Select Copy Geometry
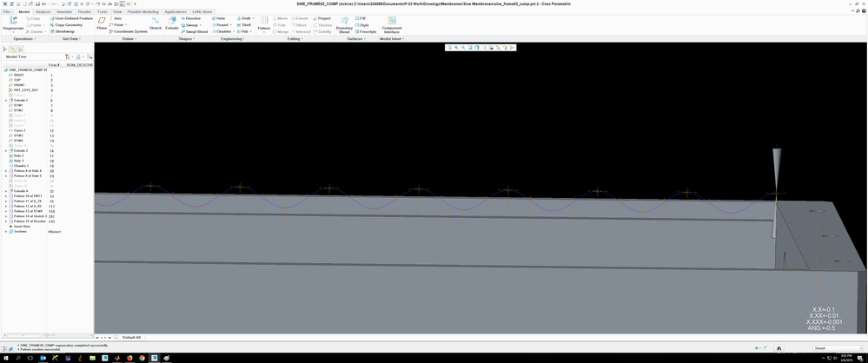Image resolution: width=868 pixels, height=363 pixels. pyautogui.click(x=66, y=25)
